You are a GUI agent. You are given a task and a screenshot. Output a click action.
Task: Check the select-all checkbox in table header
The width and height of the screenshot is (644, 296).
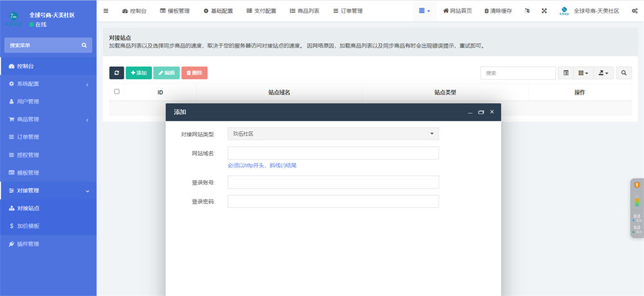tap(117, 92)
